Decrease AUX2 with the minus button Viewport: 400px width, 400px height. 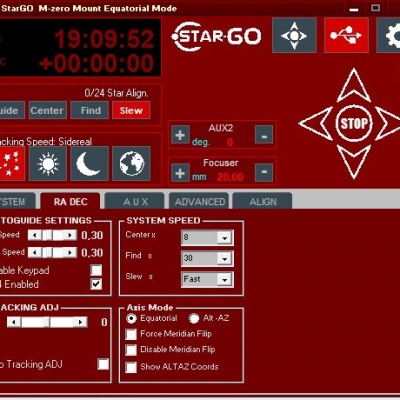[264, 135]
